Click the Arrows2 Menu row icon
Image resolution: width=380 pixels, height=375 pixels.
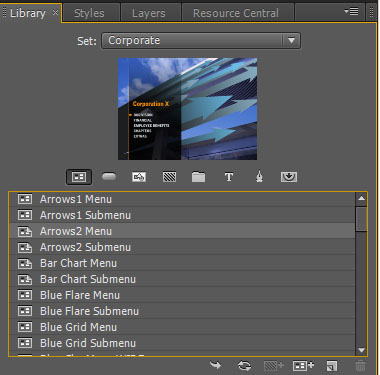click(x=25, y=231)
